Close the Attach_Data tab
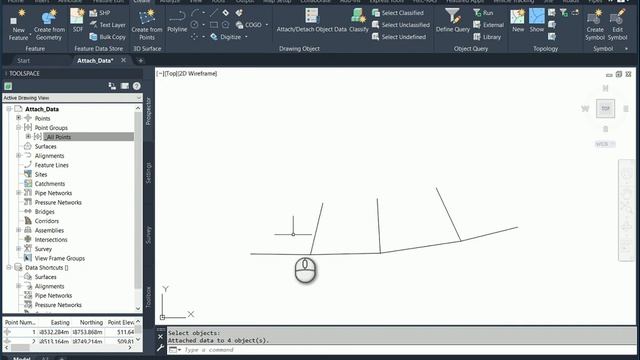Screen dimensions: 640x360 point(123,60)
